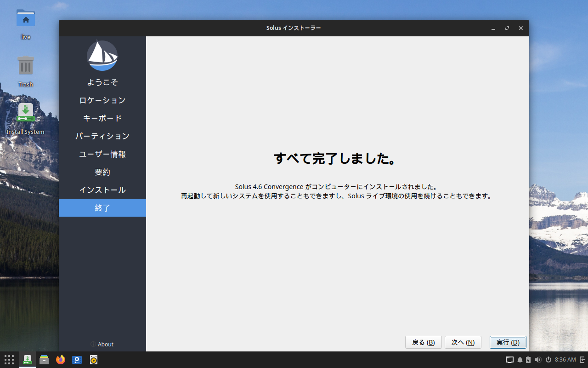
Task: Click the Solus 4.6 Convergence installed message
Action: pyautogui.click(x=336, y=187)
